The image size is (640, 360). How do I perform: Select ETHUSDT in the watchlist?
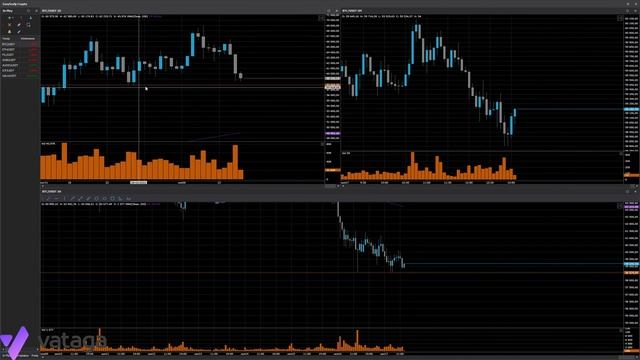tap(20, 49)
